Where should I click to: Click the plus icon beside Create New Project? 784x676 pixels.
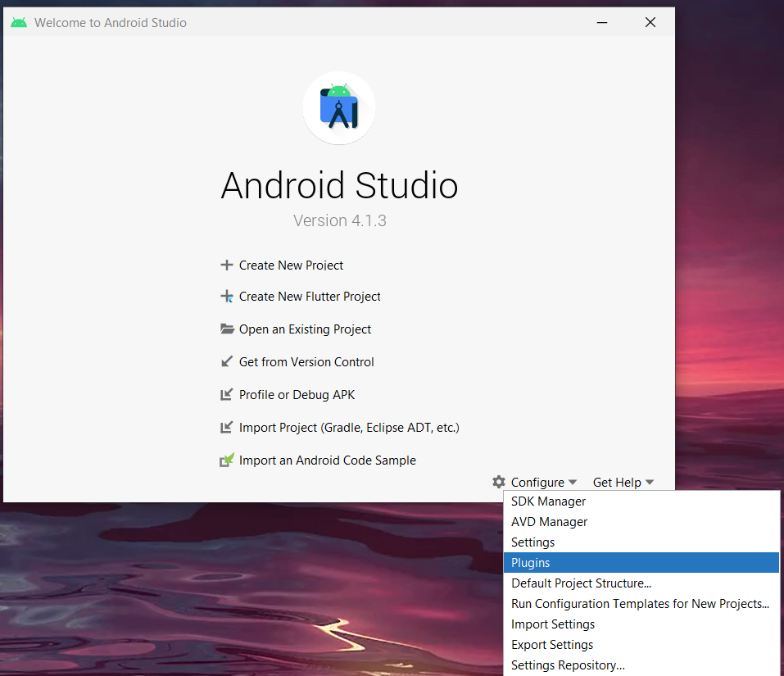(x=226, y=265)
